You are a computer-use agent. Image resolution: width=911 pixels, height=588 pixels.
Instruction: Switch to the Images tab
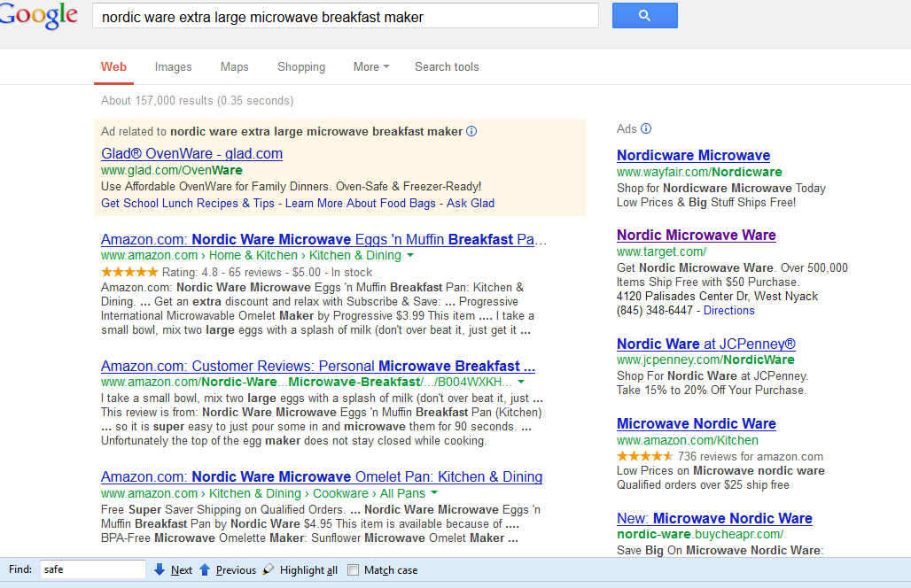click(x=173, y=66)
